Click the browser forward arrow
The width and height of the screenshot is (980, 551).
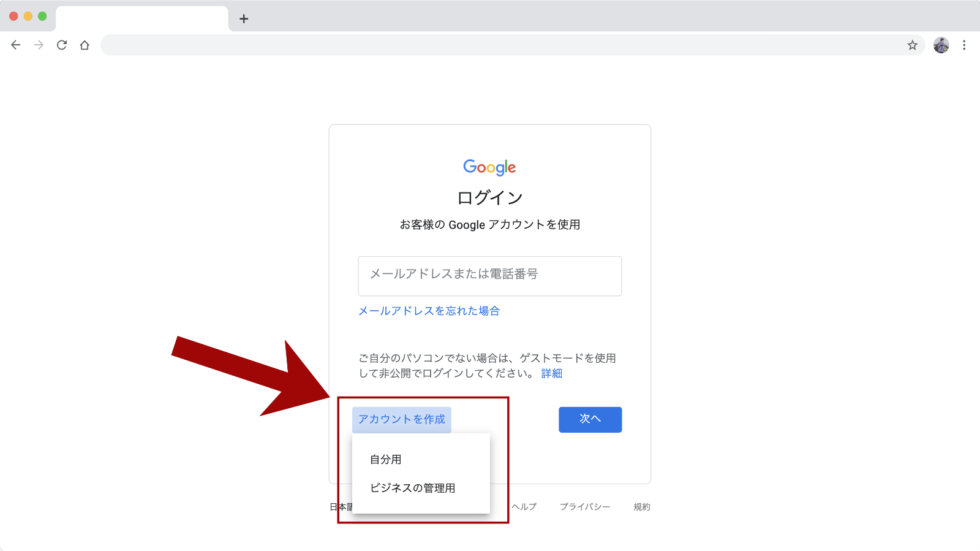click(x=39, y=45)
